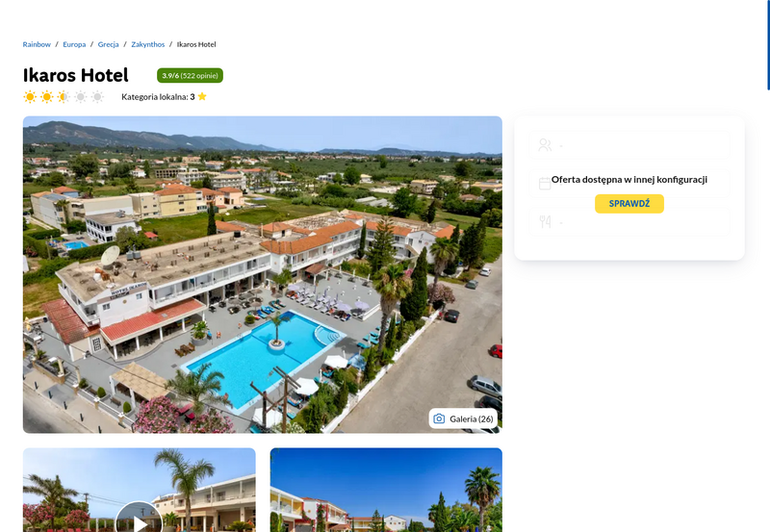
Task: Play the hotel video thumbnail
Action: (139, 520)
